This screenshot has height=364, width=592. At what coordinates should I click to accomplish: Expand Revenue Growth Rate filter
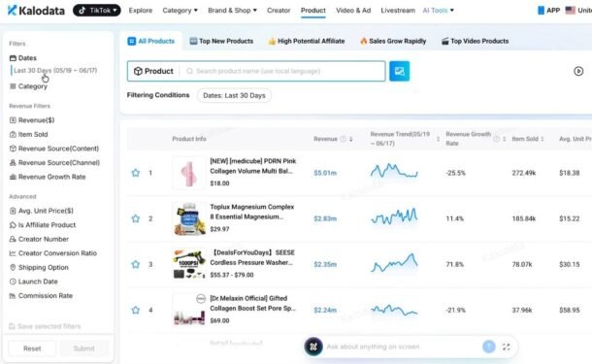(48, 177)
